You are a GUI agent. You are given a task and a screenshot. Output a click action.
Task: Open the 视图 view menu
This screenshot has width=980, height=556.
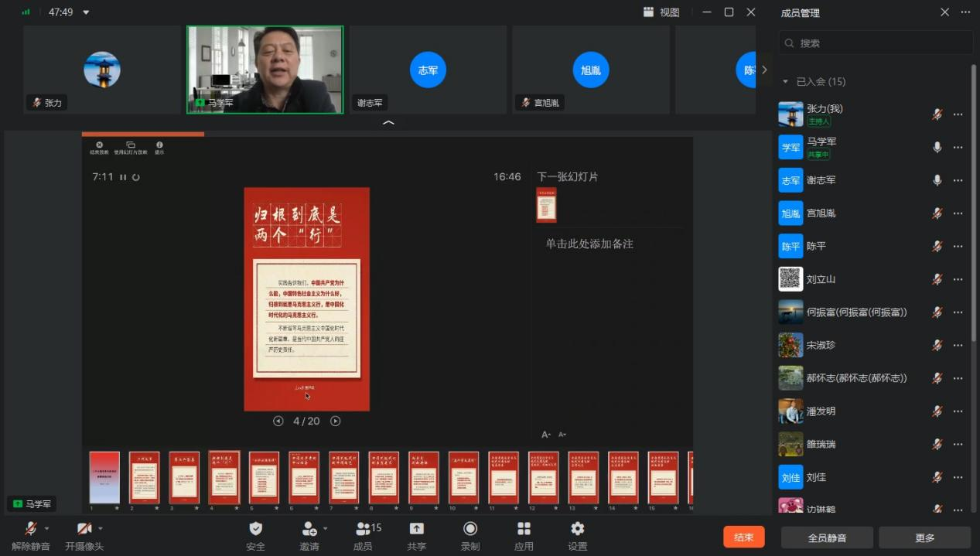pos(661,12)
